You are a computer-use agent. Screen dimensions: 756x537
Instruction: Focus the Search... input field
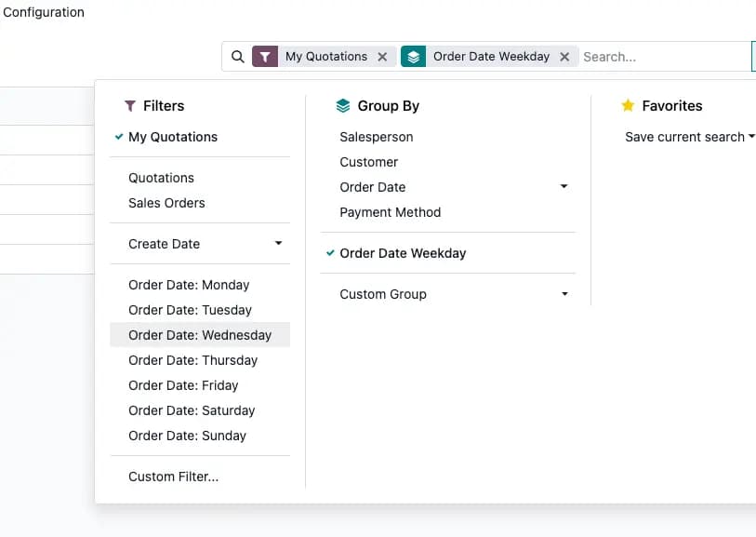(x=664, y=57)
